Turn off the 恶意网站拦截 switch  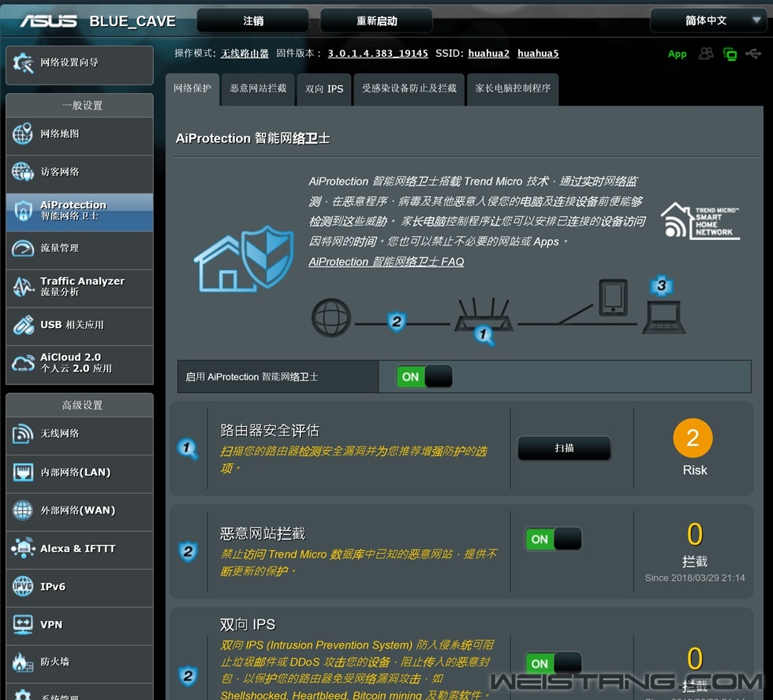(553, 540)
